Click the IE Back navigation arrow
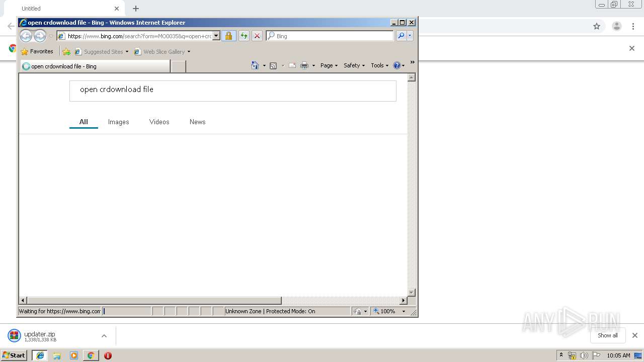 [26, 36]
